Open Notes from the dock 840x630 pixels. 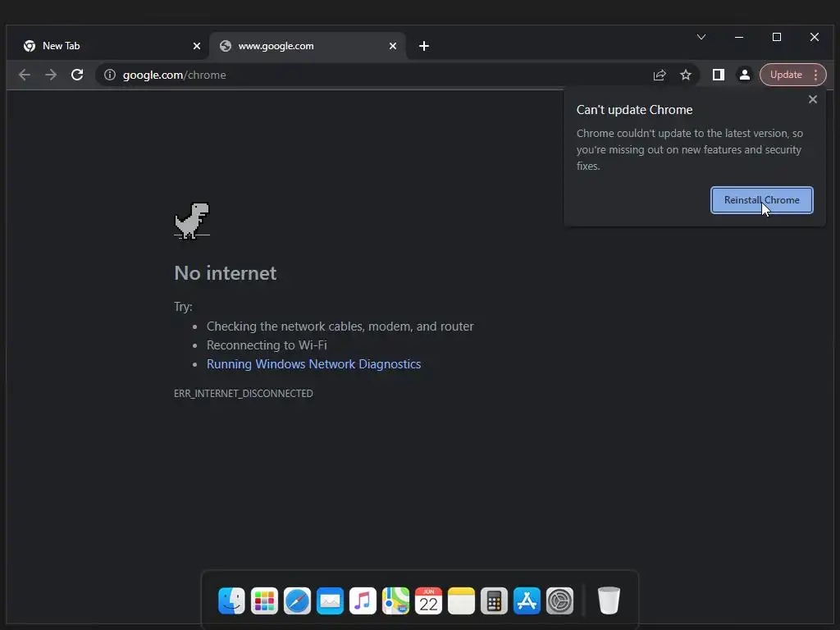click(x=461, y=600)
